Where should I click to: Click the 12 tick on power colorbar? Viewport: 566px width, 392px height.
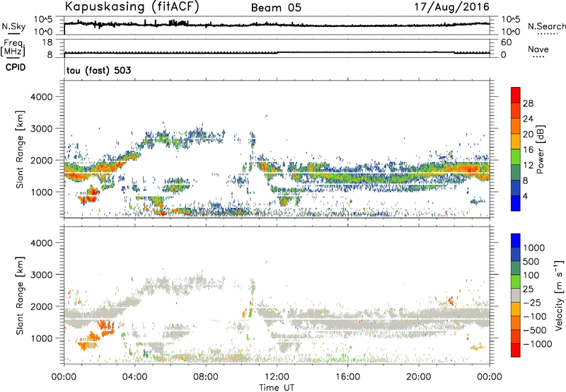point(528,166)
